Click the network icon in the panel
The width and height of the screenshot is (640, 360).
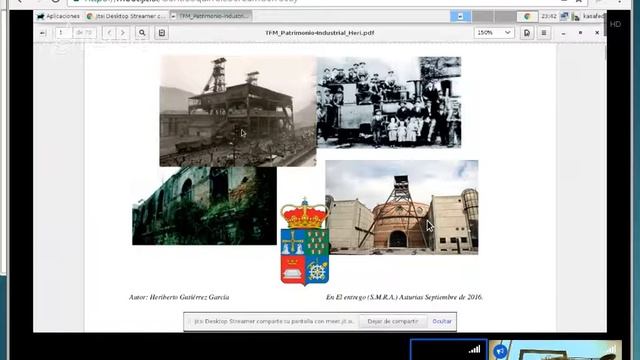click(564, 16)
